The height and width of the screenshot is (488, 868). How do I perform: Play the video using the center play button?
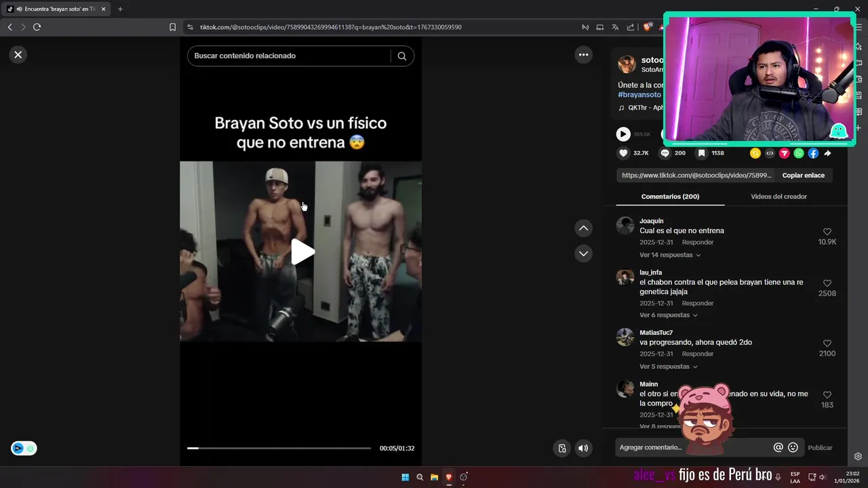tap(302, 251)
